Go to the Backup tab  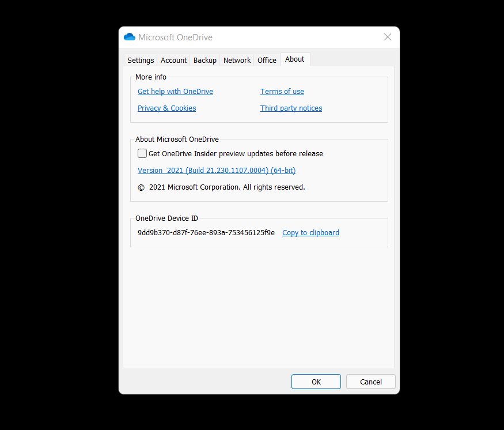point(204,60)
